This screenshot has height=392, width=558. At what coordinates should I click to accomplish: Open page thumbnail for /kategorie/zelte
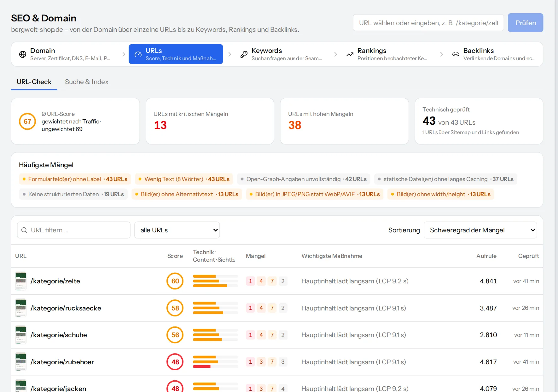coord(21,281)
